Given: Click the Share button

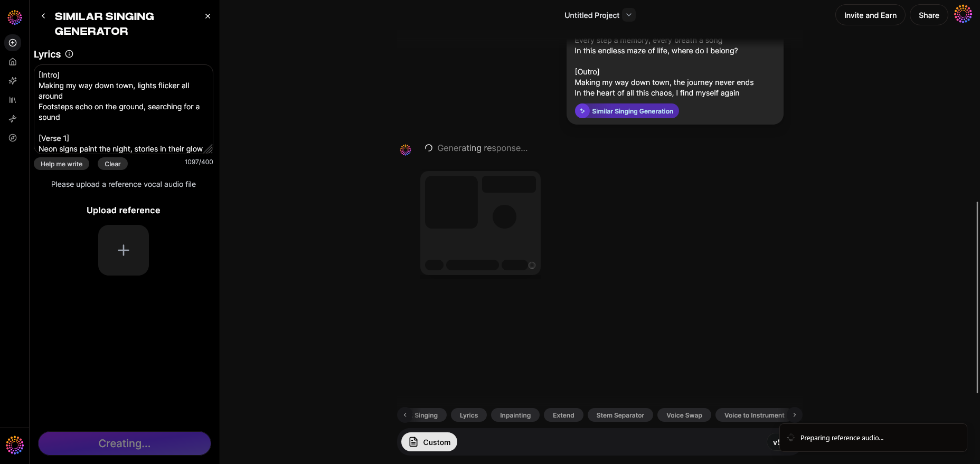Looking at the screenshot, I should (x=929, y=15).
